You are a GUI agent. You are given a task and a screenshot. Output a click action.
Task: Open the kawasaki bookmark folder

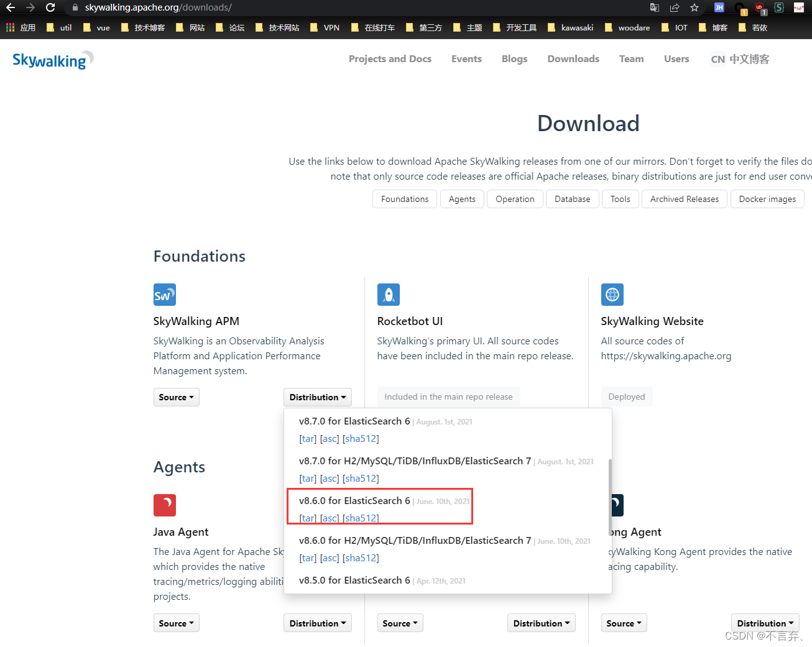pos(571,27)
